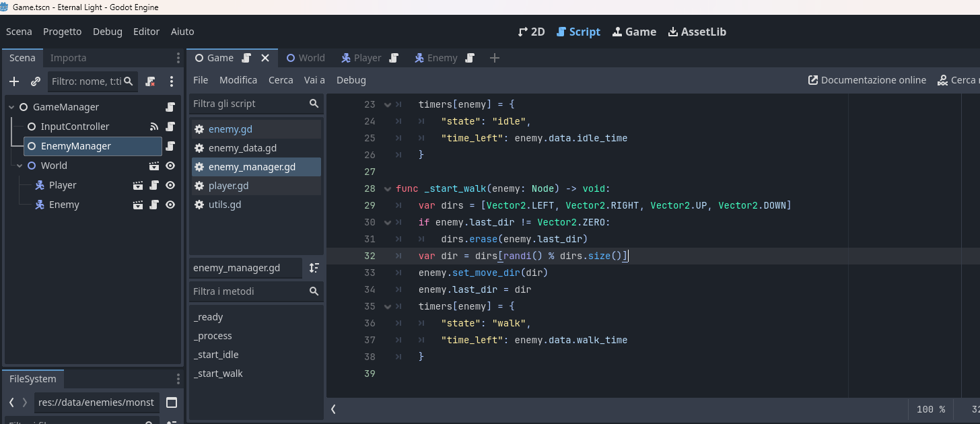Viewport: 980px width, 424px height.
Task: Collapse the World node children
Action: click(x=20, y=166)
